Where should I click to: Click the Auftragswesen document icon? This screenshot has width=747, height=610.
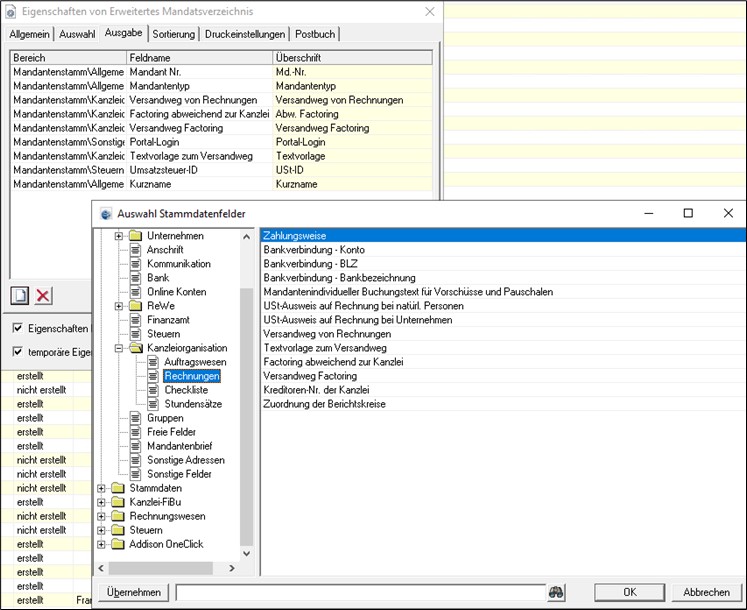pos(152,362)
